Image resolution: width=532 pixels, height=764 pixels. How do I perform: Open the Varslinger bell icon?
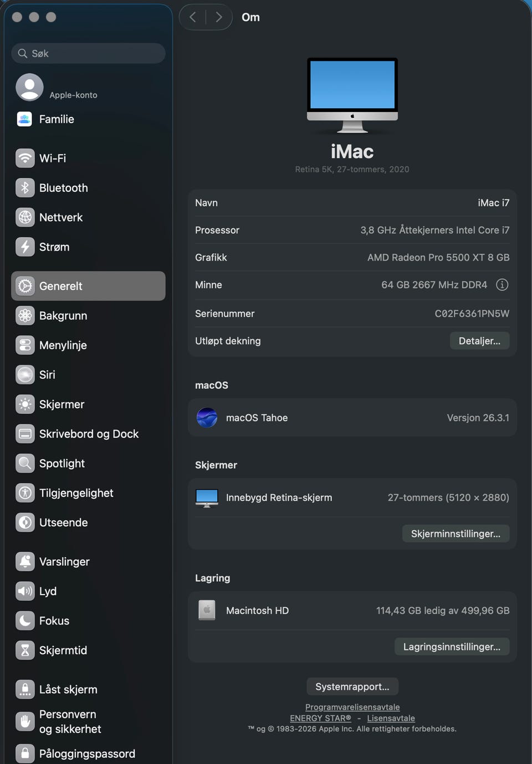25,562
